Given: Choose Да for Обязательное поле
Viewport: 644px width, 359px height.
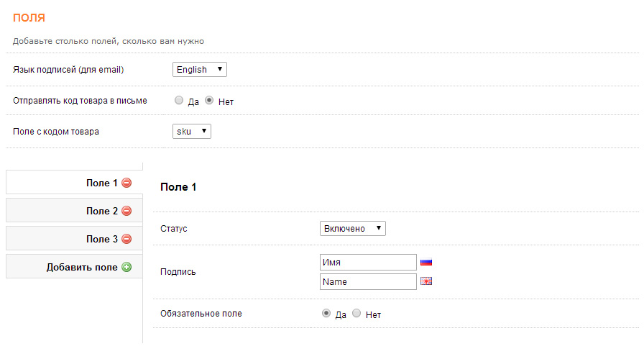Looking at the screenshot, I should (326, 314).
